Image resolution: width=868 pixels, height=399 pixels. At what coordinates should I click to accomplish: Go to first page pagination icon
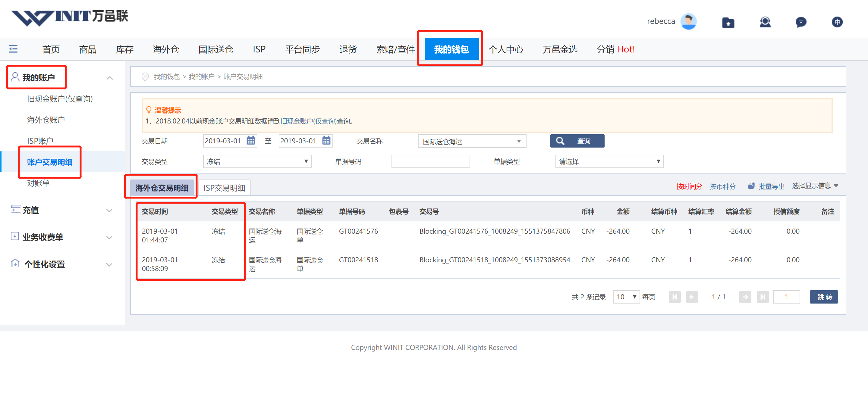(x=675, y=297)
